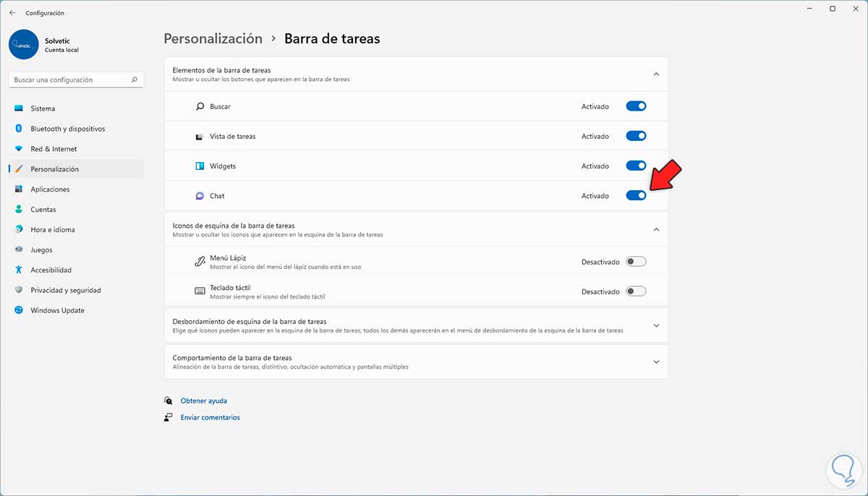868x496 pixels.
Task: Click the back arrow icon in title bar
Action: (x=12, y=12)
